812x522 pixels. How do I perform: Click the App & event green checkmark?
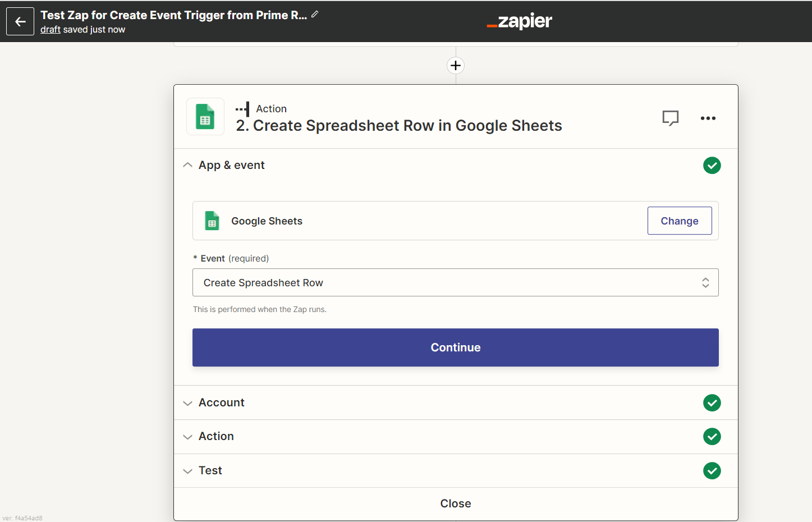(712, 166)
